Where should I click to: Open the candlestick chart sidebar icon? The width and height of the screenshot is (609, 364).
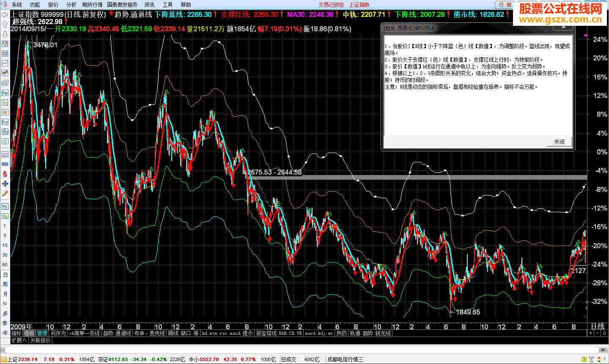click(5, 73)
